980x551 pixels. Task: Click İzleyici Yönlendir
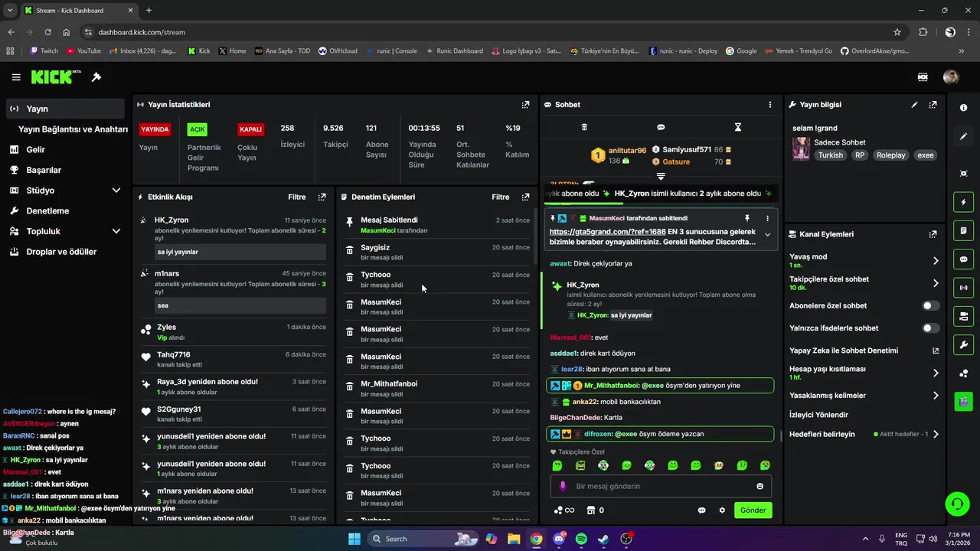(818, 415)
